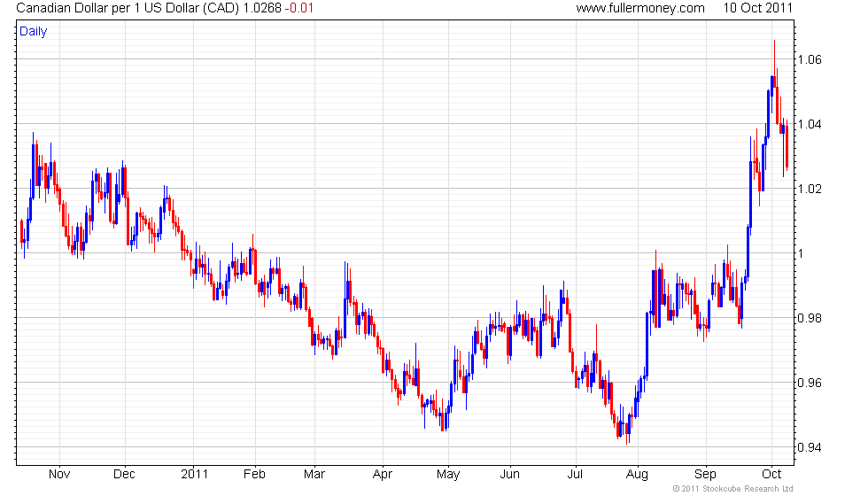The width and height of the screenshot is (868, 496).
Task: Click the 1.02 price axis label
Action: pos(810,189)
